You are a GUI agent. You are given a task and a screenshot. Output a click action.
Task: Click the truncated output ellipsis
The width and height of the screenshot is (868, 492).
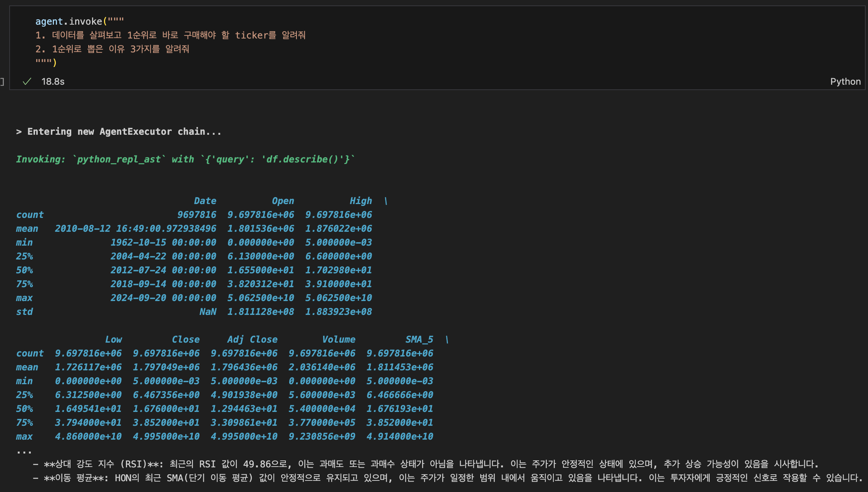point(24,451)
